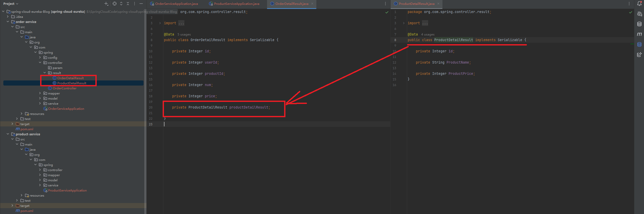Click the left editor's green inspection checkmark
644x214 pixels.
[387, 12]
